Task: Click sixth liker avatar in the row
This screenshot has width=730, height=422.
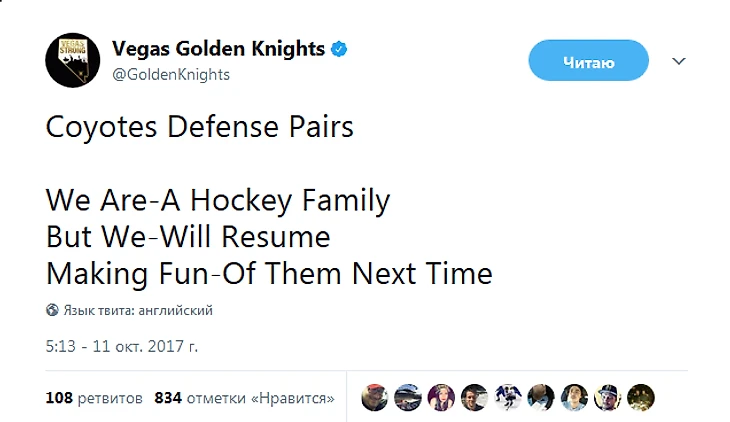Action: (540, 397)
